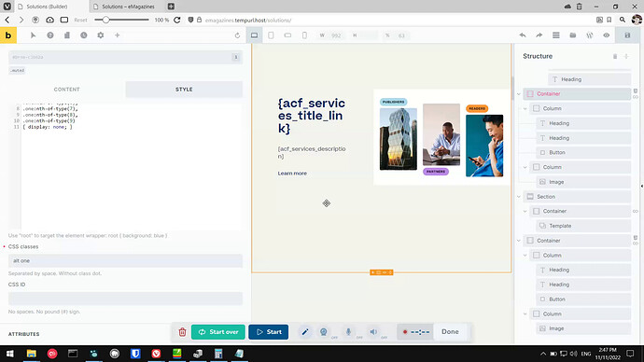Click the Start over button
The image size is (644, 362).
pos(218,331)
